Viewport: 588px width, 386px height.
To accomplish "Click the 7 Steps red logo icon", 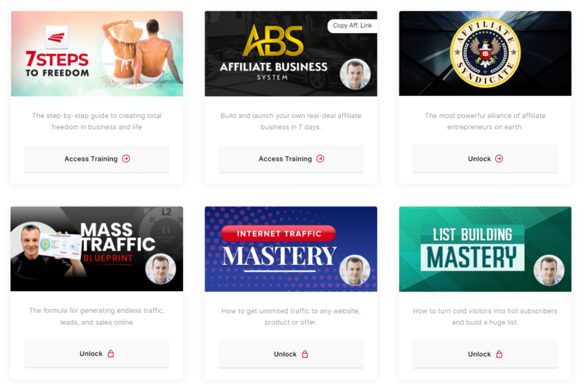I will [57, 37].
